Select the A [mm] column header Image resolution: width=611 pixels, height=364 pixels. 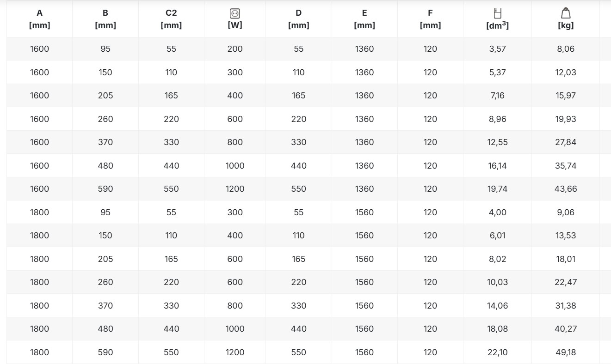pyautogui.click(x=39, y=19)
